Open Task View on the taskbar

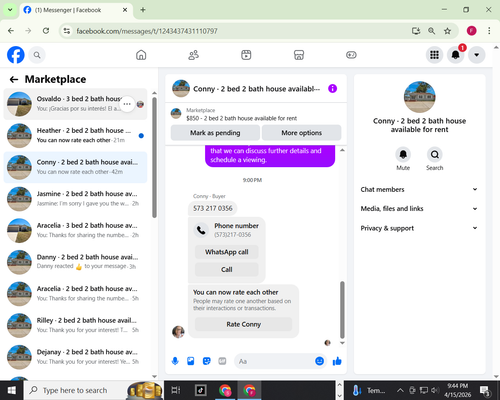(x=176, y=390)
